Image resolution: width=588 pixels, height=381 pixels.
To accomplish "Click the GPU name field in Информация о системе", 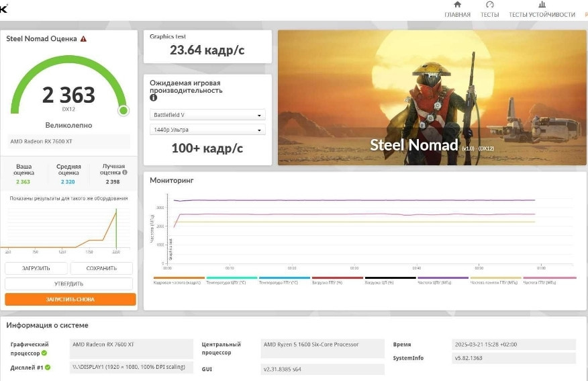I will click(132, 349).
